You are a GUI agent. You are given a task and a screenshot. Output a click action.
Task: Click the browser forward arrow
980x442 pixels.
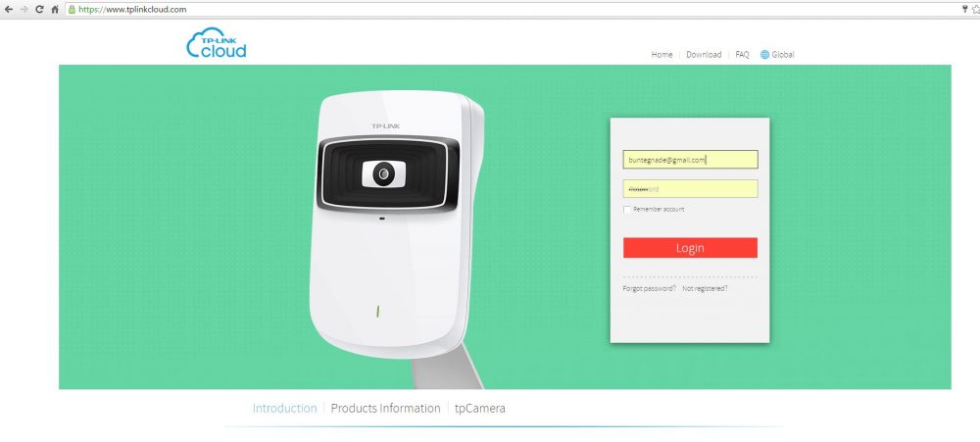click(24, 10)
